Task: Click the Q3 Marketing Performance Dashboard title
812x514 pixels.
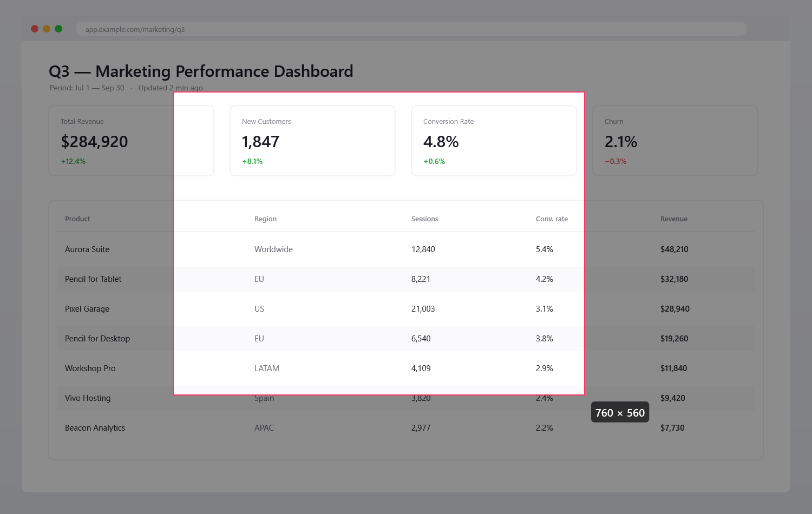Action: pos(201,71)
